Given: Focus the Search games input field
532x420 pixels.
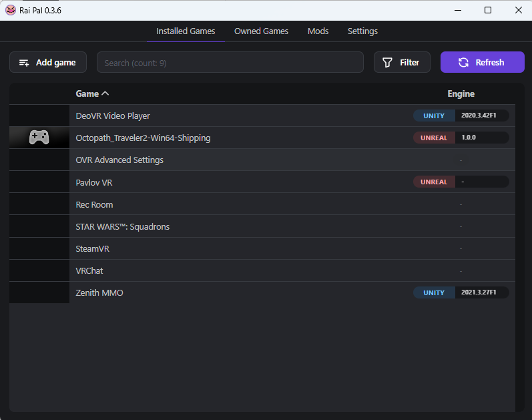Looking at the screenshot, I should click(230, 63).
